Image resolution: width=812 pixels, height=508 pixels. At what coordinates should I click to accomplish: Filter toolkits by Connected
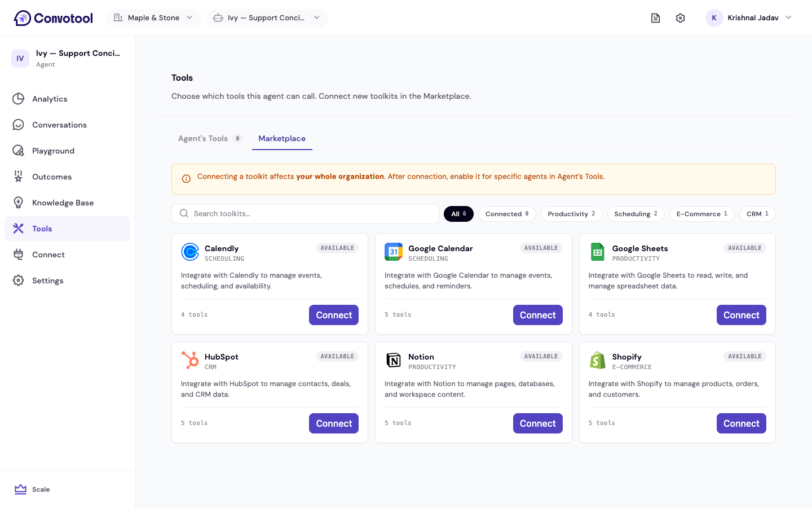click(507, 214)
